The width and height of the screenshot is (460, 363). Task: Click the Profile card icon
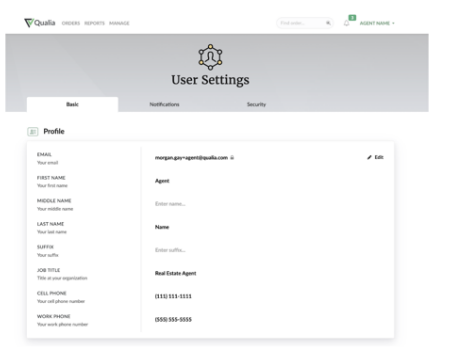coord(33,132)
